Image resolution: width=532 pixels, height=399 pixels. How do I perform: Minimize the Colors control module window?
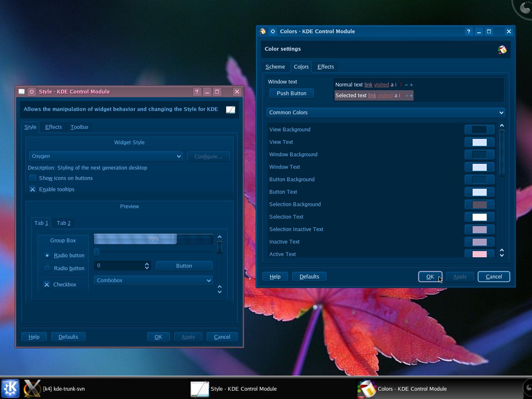tap(479, 31)
